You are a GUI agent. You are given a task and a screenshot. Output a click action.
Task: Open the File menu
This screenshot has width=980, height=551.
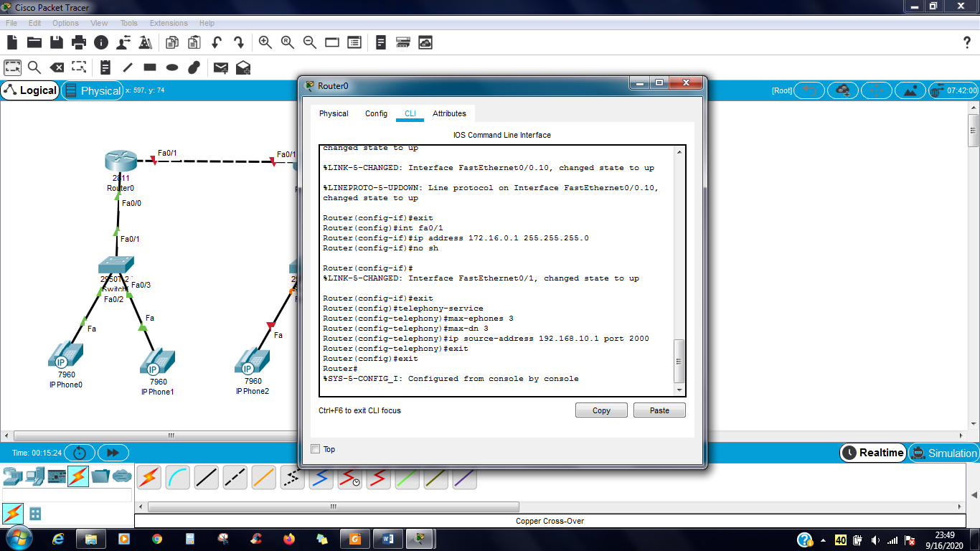[x=11, y=23]
